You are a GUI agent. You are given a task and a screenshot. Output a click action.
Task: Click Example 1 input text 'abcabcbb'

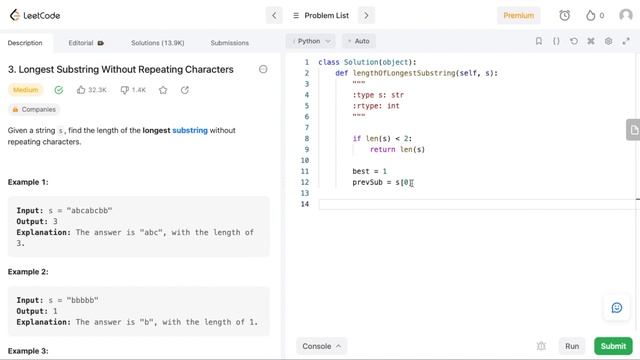coord(89,211)
